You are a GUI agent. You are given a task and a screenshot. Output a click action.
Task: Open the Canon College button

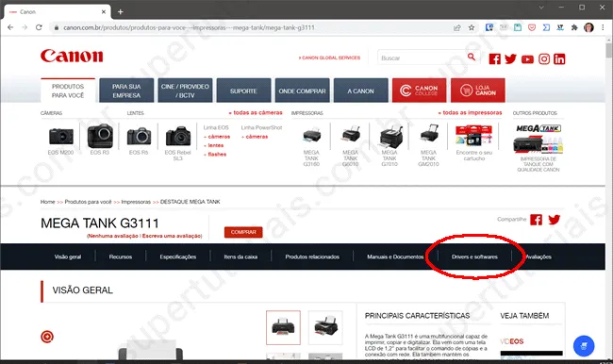click(x=419, y=91)
